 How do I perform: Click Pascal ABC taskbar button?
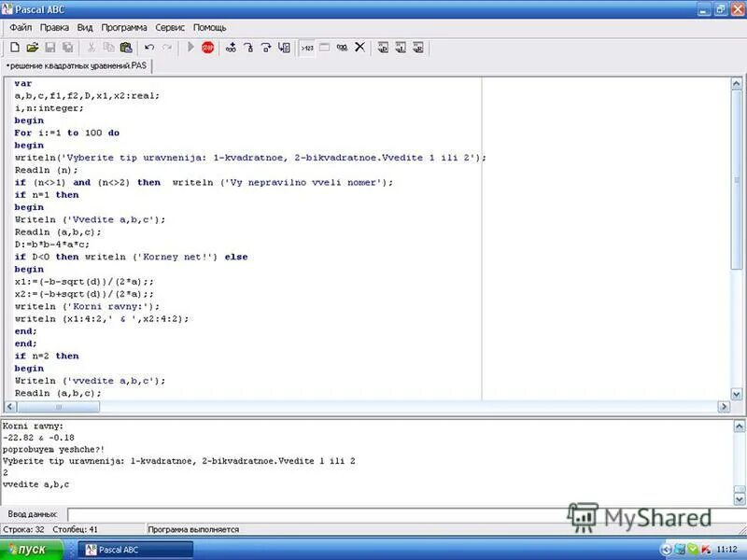click(x=135, y=550)
